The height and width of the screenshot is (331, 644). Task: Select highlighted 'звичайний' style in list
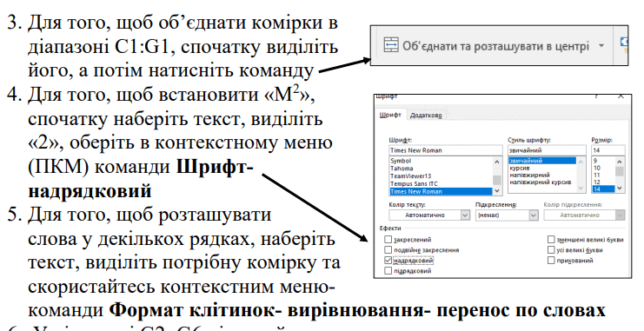542,161
